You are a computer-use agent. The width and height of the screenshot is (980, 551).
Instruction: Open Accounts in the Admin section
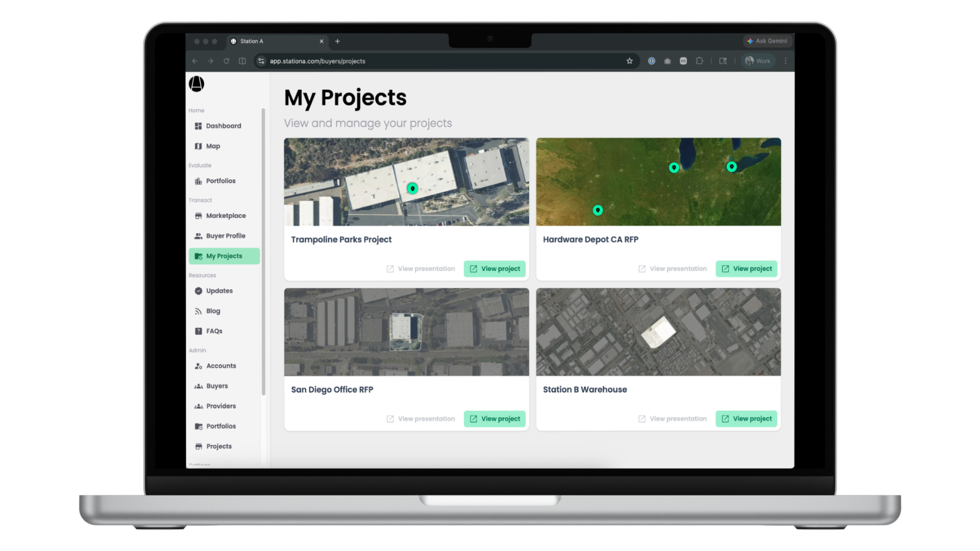(221, 366)
